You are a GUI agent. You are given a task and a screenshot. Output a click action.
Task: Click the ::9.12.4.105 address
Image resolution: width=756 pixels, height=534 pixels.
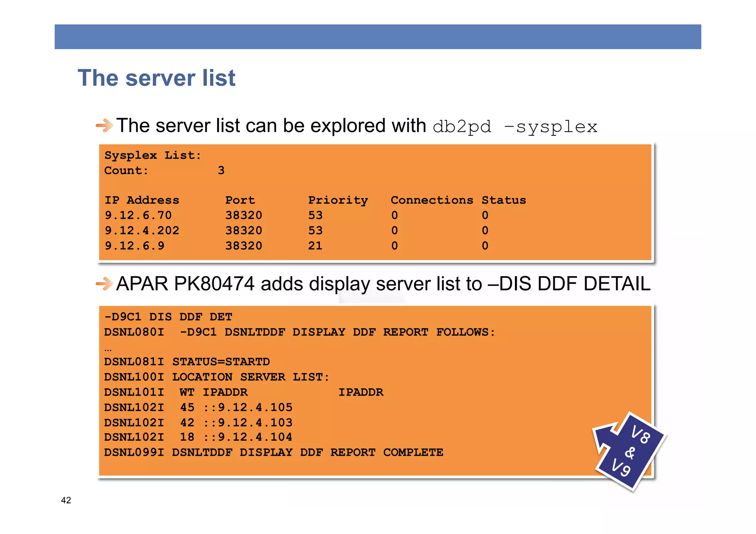click(248, 407)
